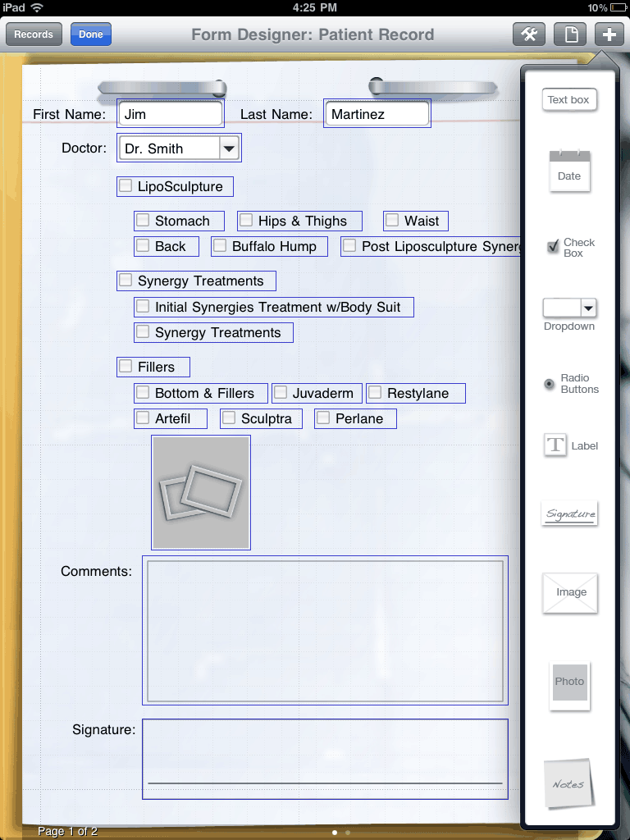Viewport: 630px width, 840px height.
Task: Tick the Juvaderm checkbox
Action: click(281, 393)
